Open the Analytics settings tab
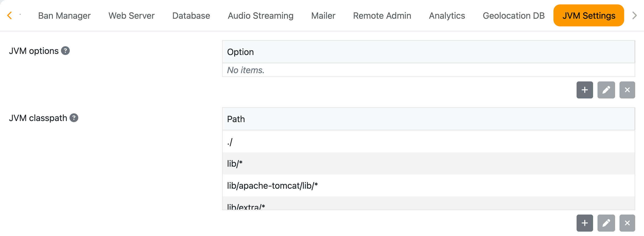The image size is (644, 236). coord(447,15)
